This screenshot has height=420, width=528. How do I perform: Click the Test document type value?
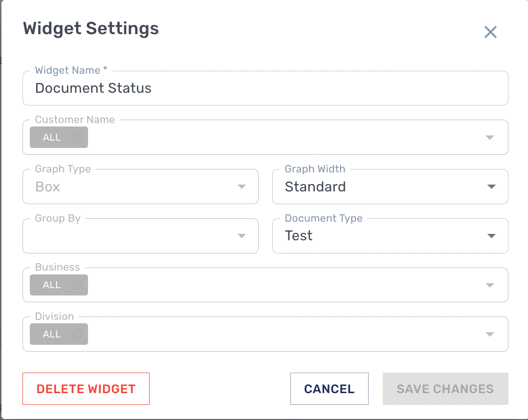click(x=299, y=236)
